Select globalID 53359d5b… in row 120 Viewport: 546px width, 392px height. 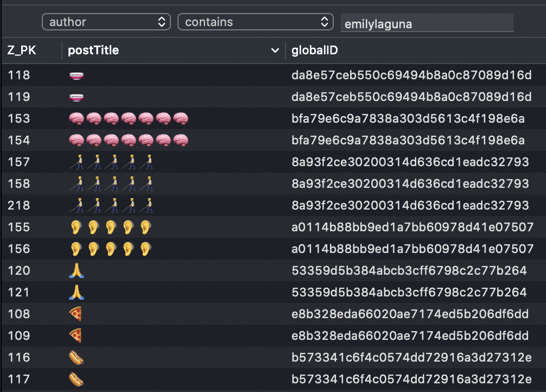(409, 270)
